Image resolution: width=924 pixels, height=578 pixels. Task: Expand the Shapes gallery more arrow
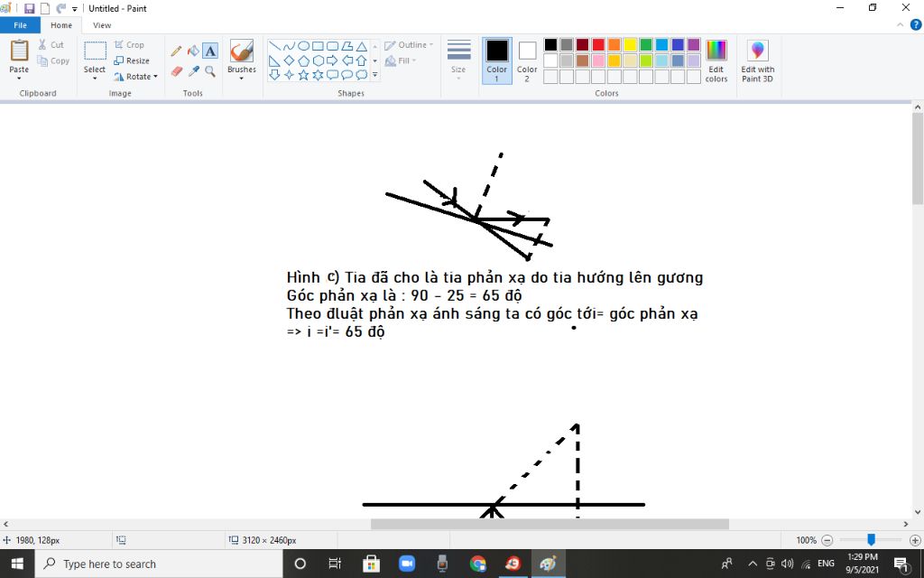374,75
